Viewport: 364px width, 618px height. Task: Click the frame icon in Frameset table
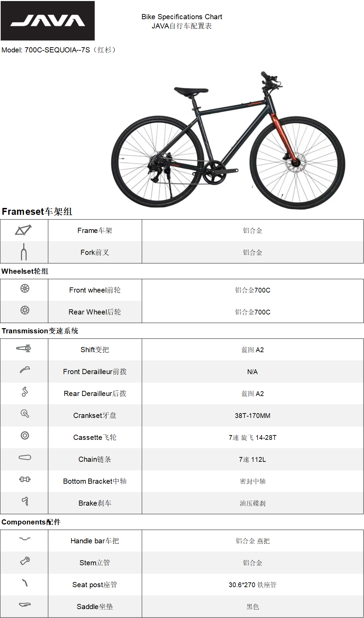tap(23, 230)
